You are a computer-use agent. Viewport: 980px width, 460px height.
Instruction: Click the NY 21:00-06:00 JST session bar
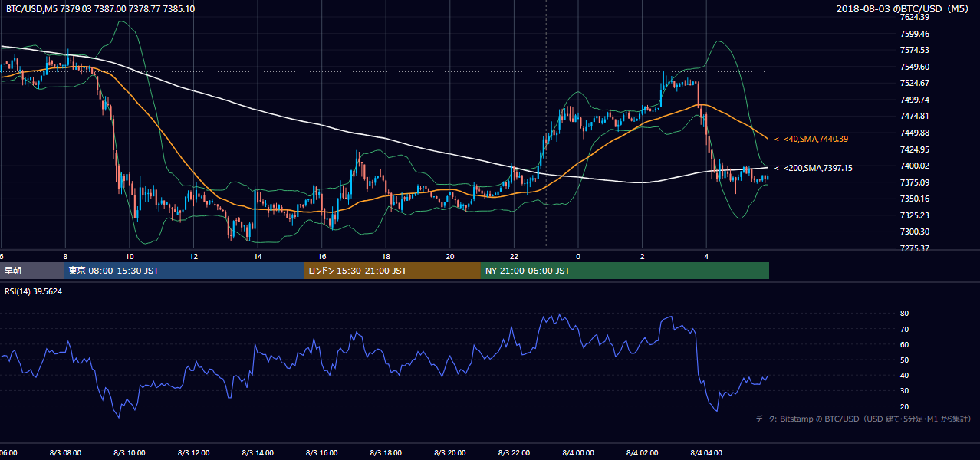(x=625, y=271)
